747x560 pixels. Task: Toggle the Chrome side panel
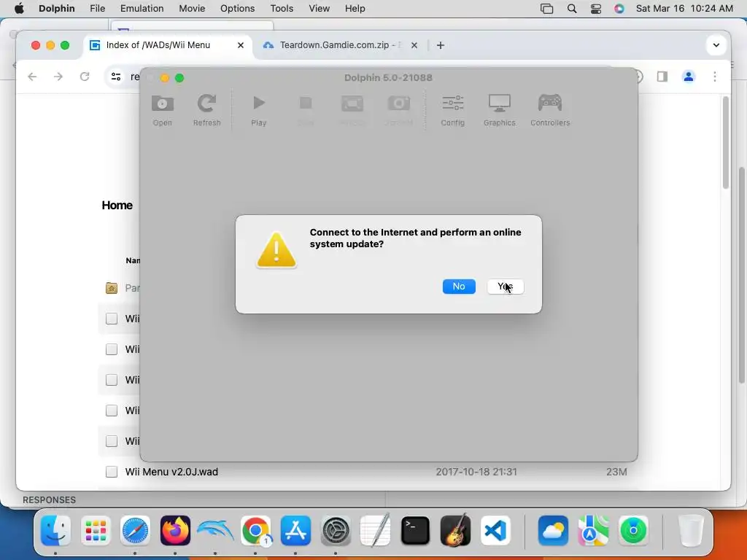click(662, 77)
